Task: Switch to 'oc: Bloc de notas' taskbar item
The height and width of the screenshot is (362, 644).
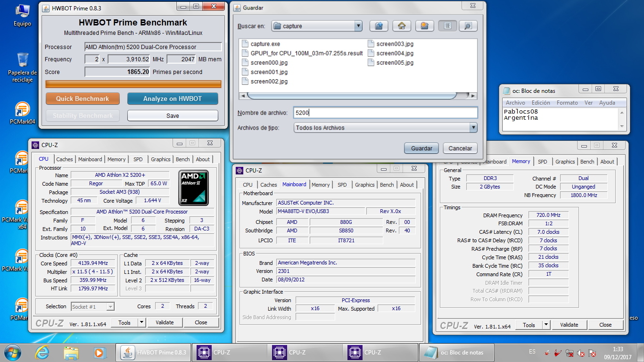Action: click(x=456, y=352)
